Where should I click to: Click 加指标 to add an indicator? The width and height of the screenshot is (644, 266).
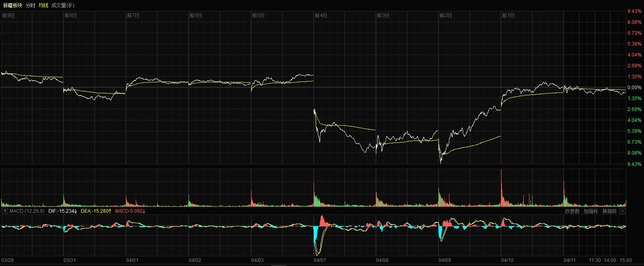590,211
